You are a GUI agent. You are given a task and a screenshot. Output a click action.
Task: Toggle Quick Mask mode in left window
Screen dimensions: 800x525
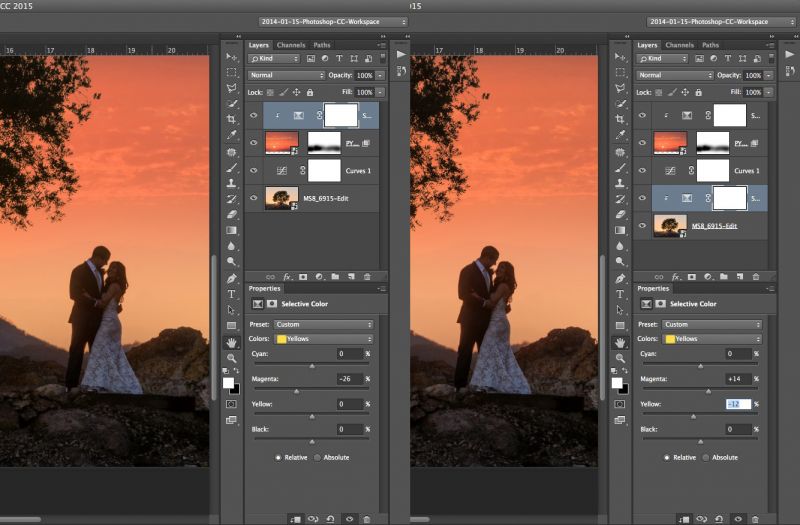(231, 404)
